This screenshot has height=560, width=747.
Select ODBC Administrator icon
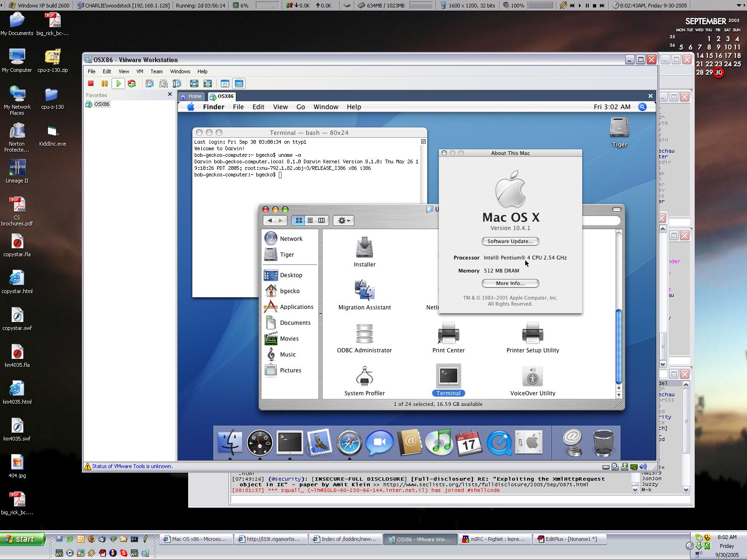coord(365,338)
